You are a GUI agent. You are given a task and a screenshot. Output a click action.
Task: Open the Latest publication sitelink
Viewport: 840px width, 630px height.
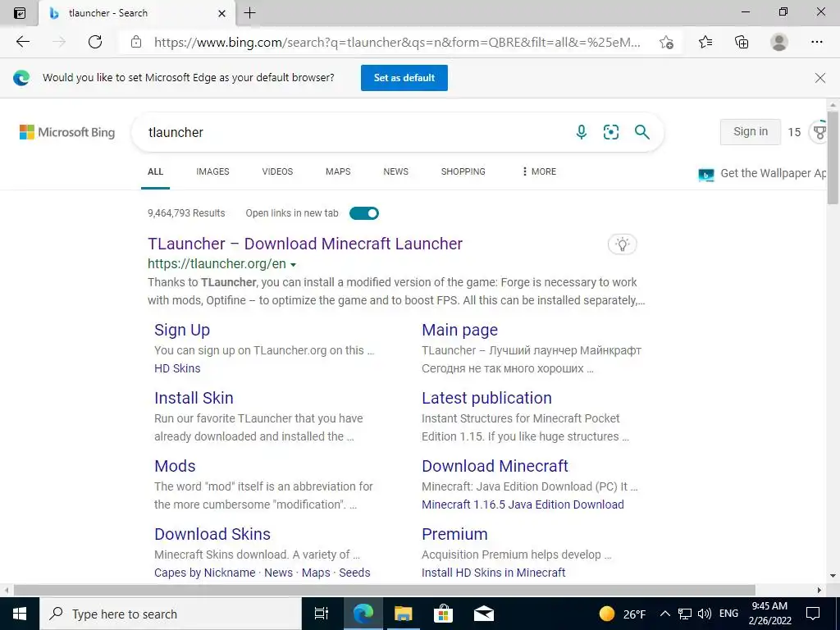pyautogui.click(x=487, y=398)
